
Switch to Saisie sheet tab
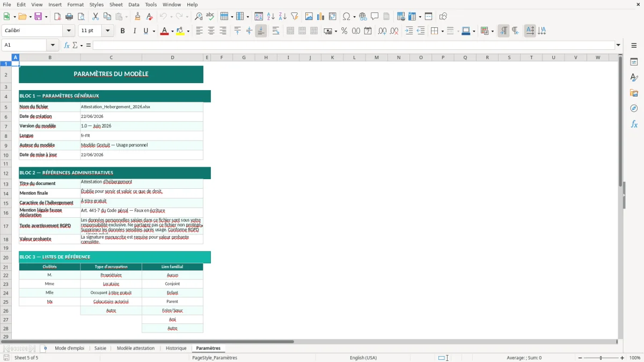point(100,348)
